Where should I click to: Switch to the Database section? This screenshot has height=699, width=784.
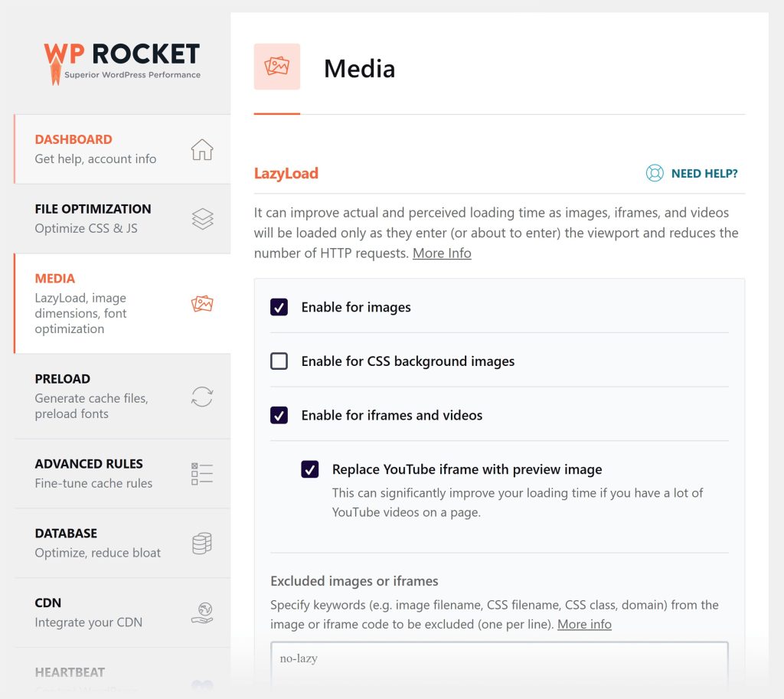[122, 543]
